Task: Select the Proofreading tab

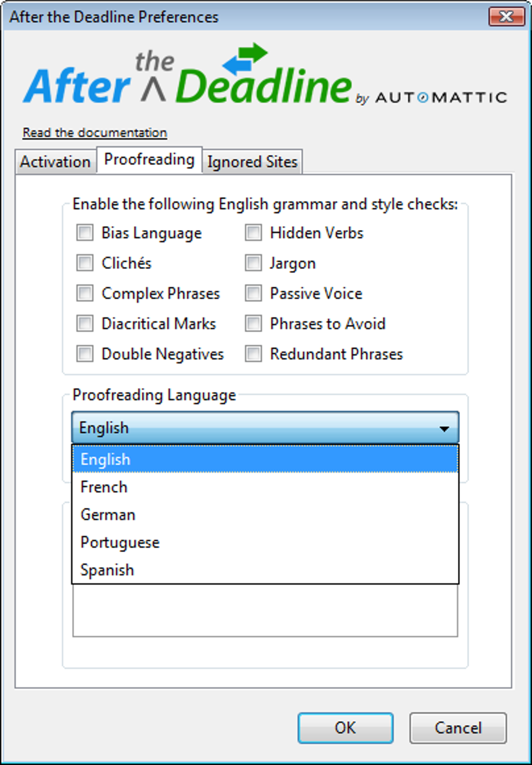Action: (149, 160)
